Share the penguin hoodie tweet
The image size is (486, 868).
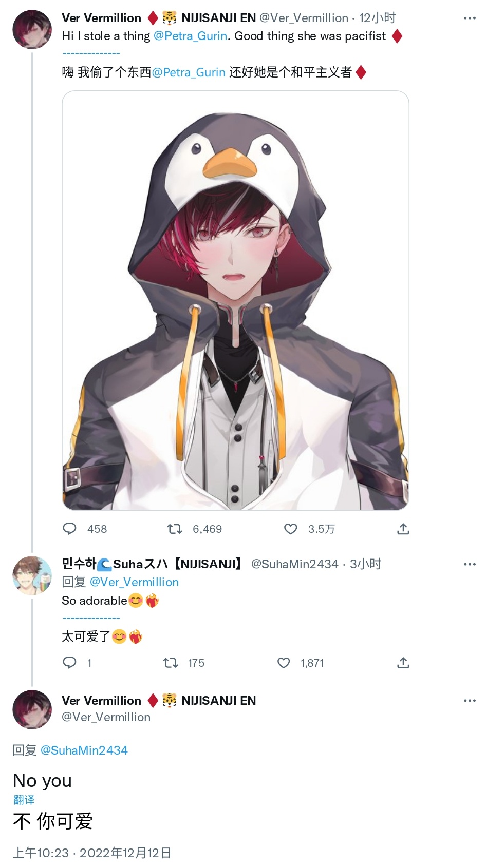click(403, 529)
